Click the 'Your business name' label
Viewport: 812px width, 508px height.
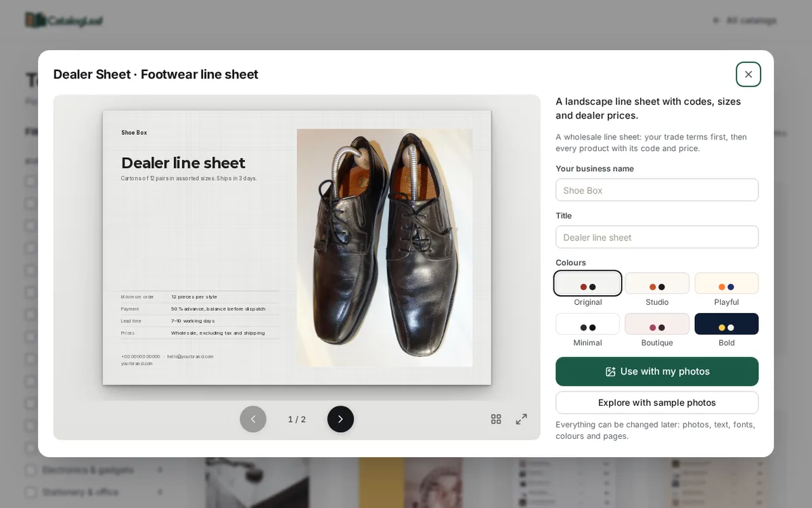point(595,169)
